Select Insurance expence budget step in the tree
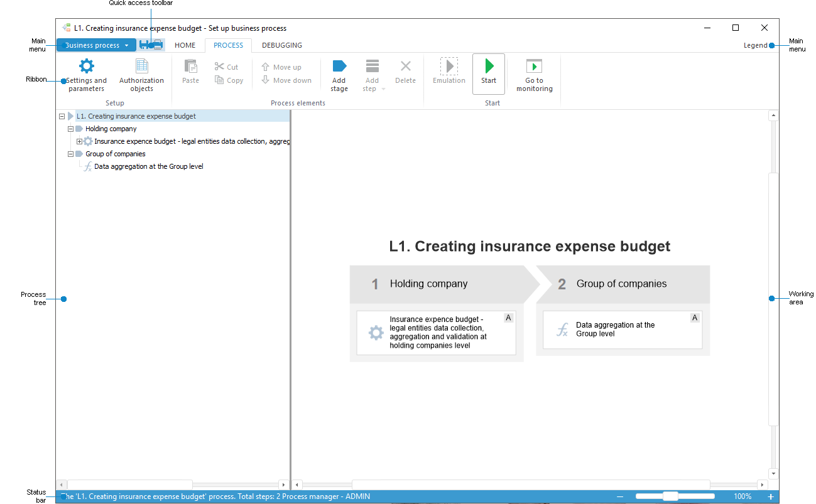 click(192, 141)
